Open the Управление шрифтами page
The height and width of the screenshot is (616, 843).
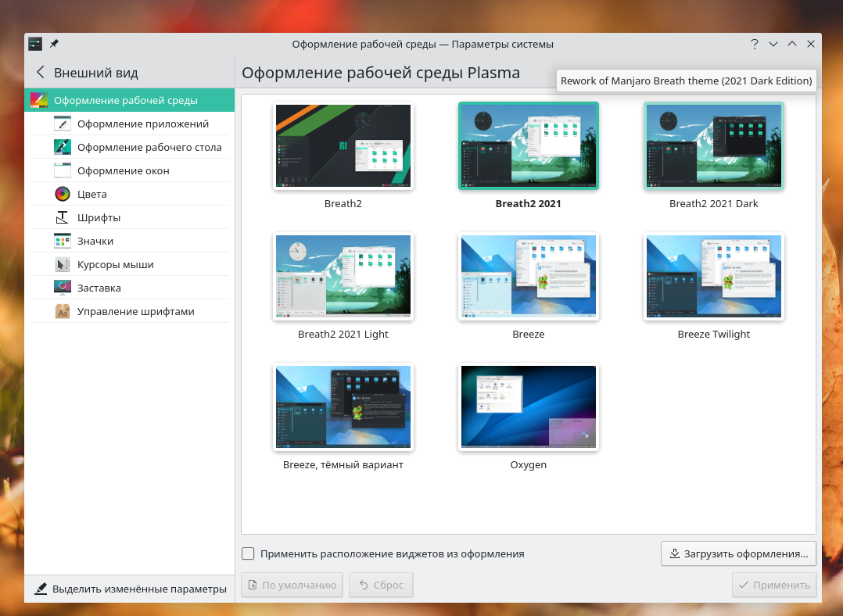pyautogui.click(x=130, y=311)
